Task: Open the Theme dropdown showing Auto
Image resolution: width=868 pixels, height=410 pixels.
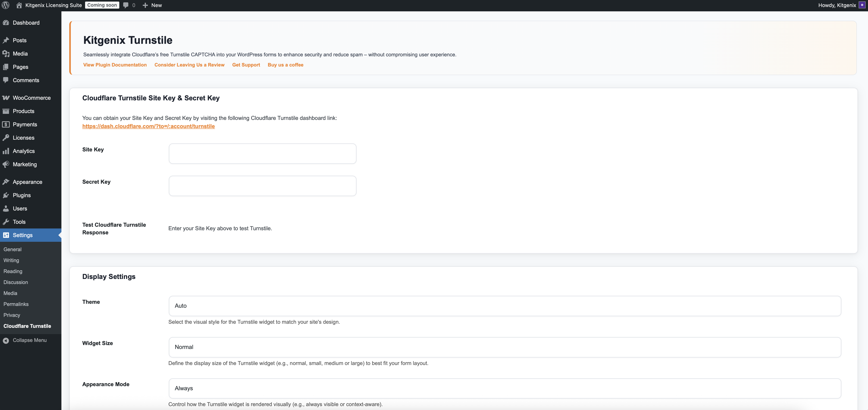Action: click(504, 306)
